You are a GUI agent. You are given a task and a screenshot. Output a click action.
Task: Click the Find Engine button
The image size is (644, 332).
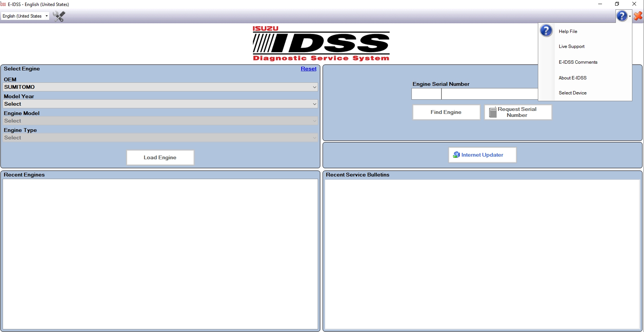(446, 112)
